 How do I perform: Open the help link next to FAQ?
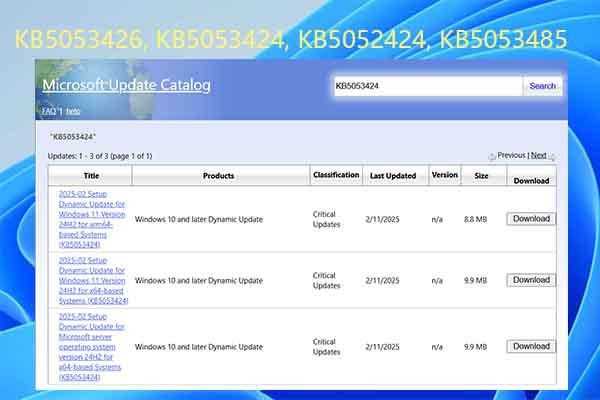pos(73,111)
